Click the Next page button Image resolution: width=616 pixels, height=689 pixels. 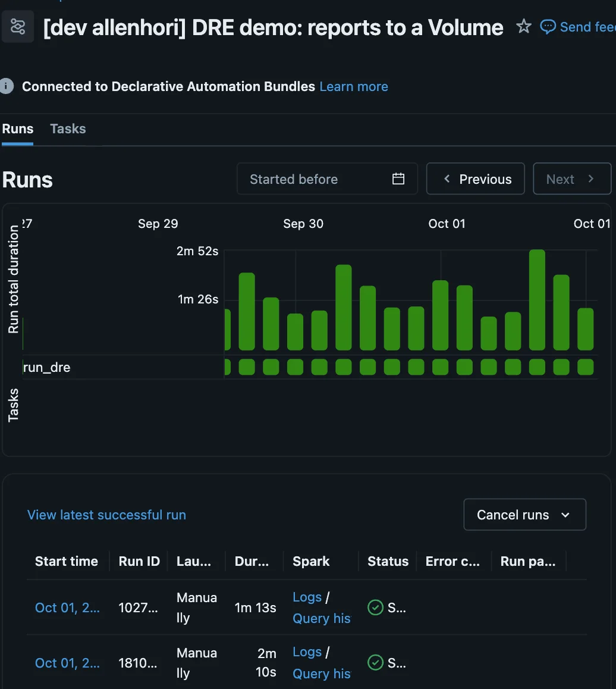(x=571, y=179)
